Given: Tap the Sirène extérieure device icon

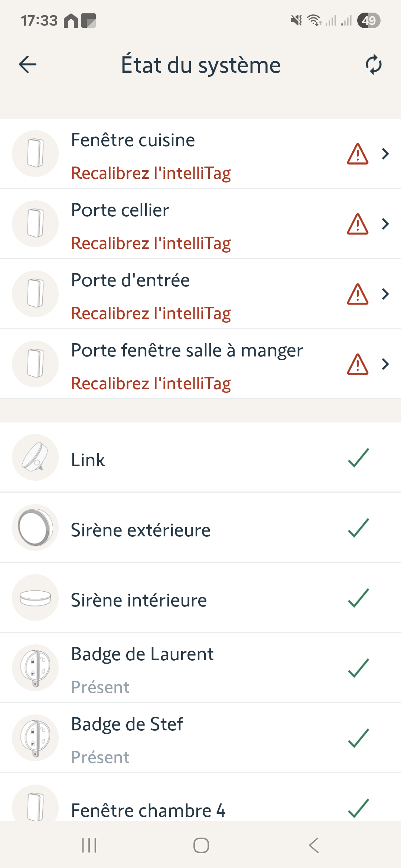Looking at the screenshot, I should coord(35,527).
